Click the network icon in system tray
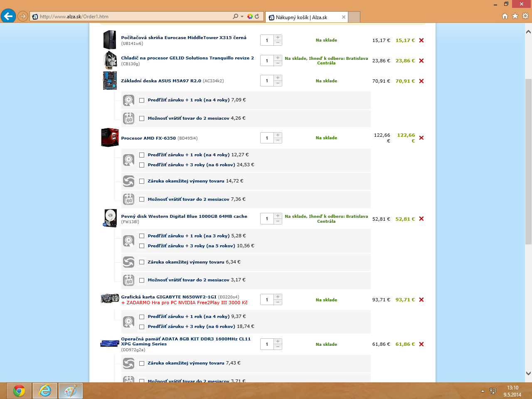This screenshot has width=532, height=399. coord(493,391)
